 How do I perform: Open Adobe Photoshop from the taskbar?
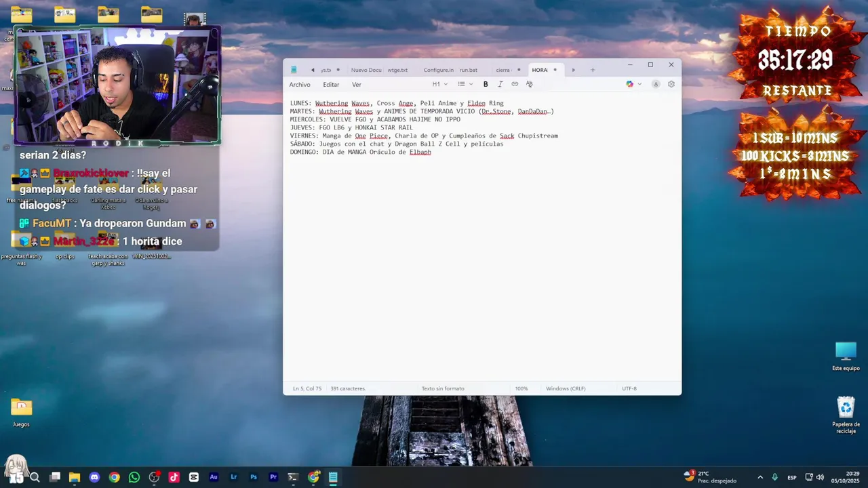click(x=254, y=477)
